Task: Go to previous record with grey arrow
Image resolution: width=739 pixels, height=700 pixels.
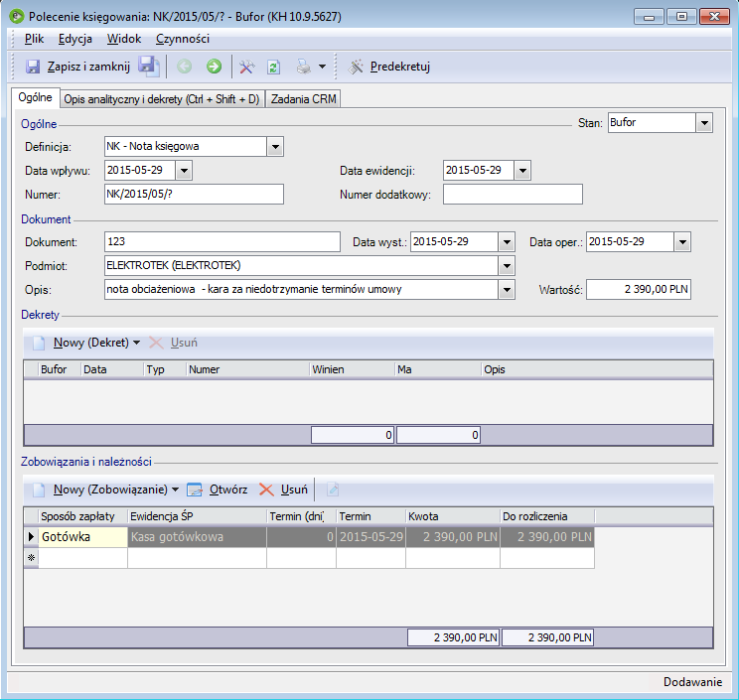Action: click(185, 67)
